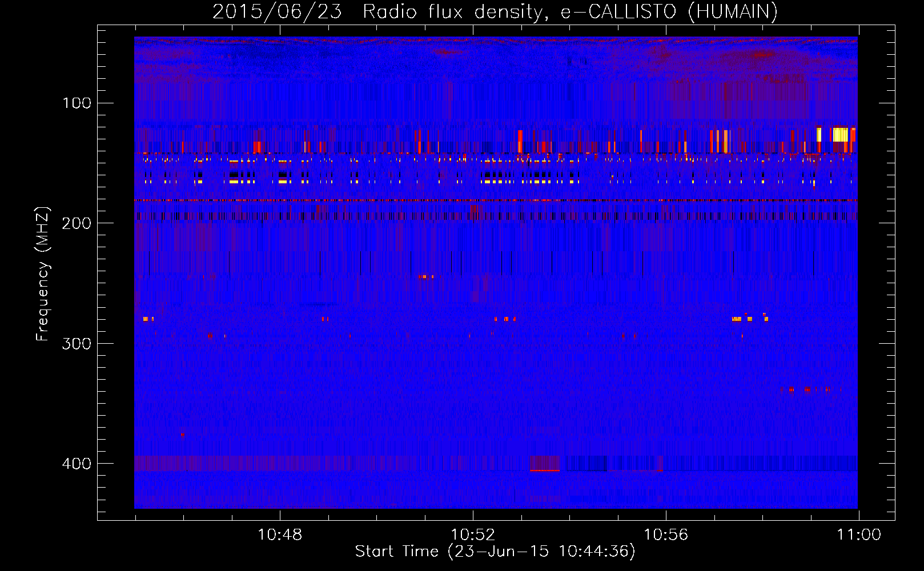Click the 10:48 time tick label
The image size is (924, 571).
coord(280,535)
